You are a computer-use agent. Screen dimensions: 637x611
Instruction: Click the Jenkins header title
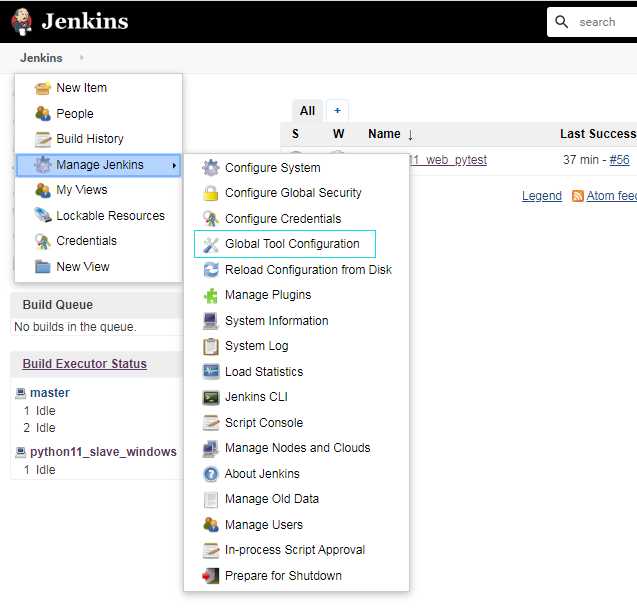coord(85,21)
